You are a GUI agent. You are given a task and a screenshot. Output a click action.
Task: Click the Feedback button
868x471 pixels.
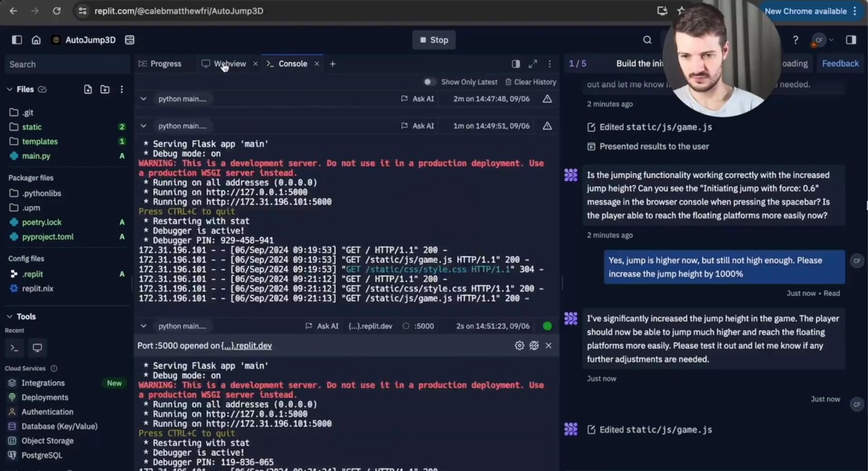840,64
